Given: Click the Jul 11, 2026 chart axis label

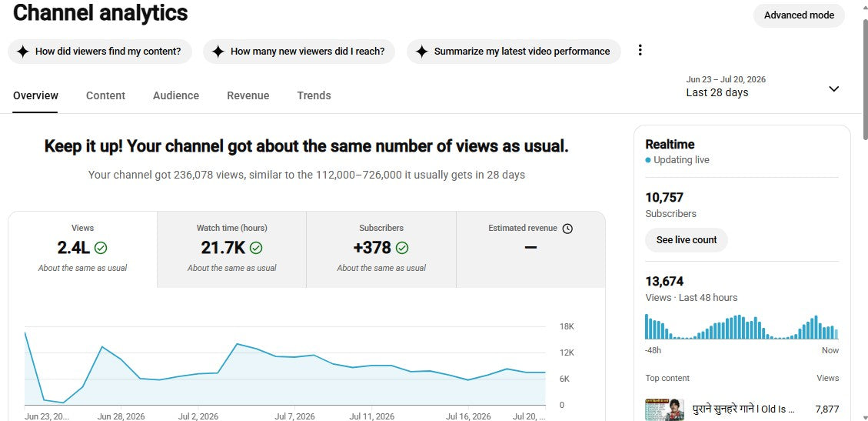Looking at the screenshot, I should coord(372,416).
